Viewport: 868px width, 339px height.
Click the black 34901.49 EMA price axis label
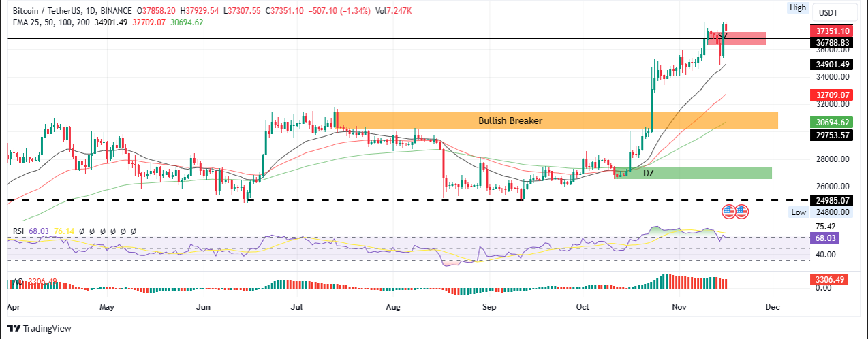click(832, 65)
